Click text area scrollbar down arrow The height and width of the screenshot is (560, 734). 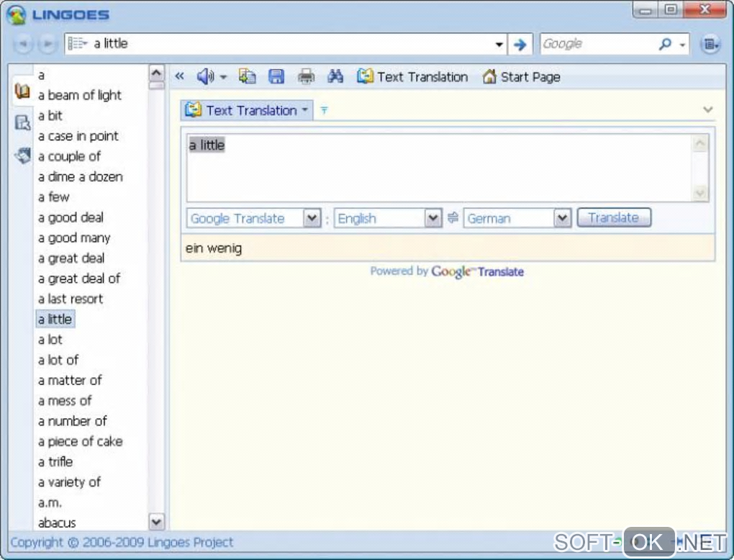click(x=700, y=192)
